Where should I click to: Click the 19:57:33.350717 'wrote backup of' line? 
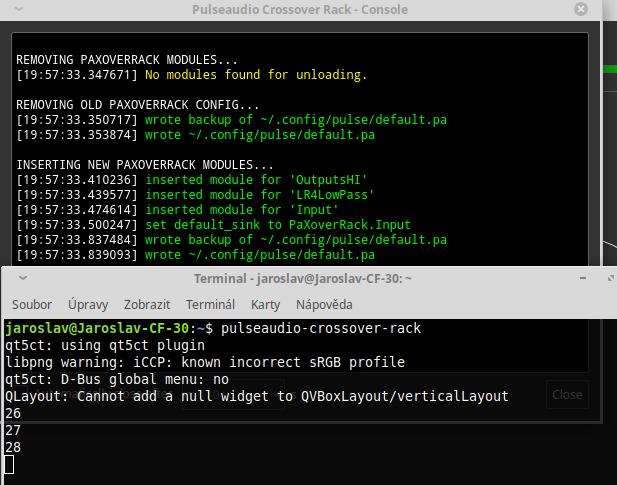tap(231, 120)
